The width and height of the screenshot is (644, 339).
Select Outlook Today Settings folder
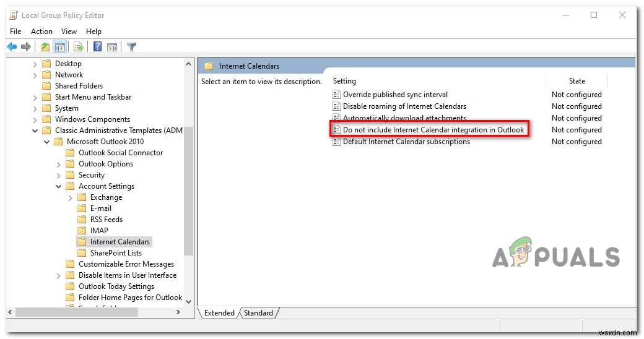pos(116,286)
